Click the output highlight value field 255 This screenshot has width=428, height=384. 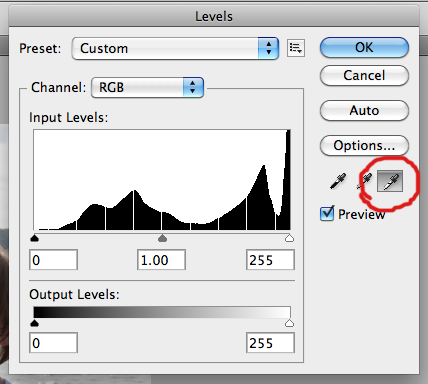pos(270,343)
